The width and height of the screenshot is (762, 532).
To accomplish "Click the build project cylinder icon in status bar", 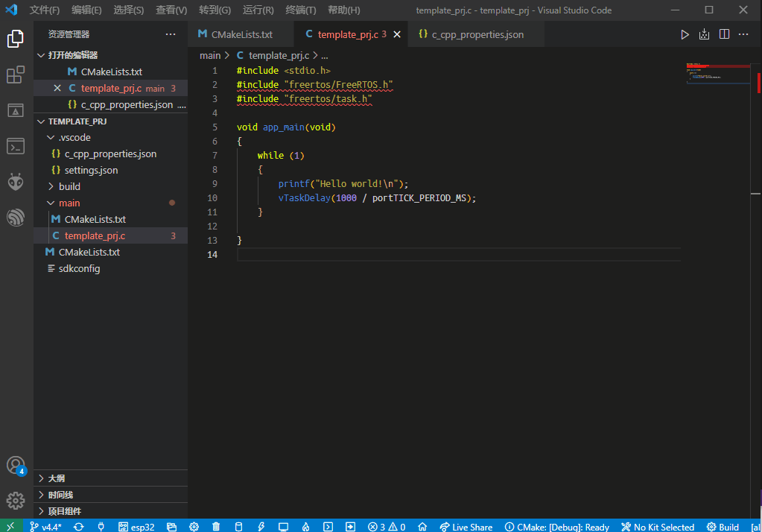I will tap(238, 527).
